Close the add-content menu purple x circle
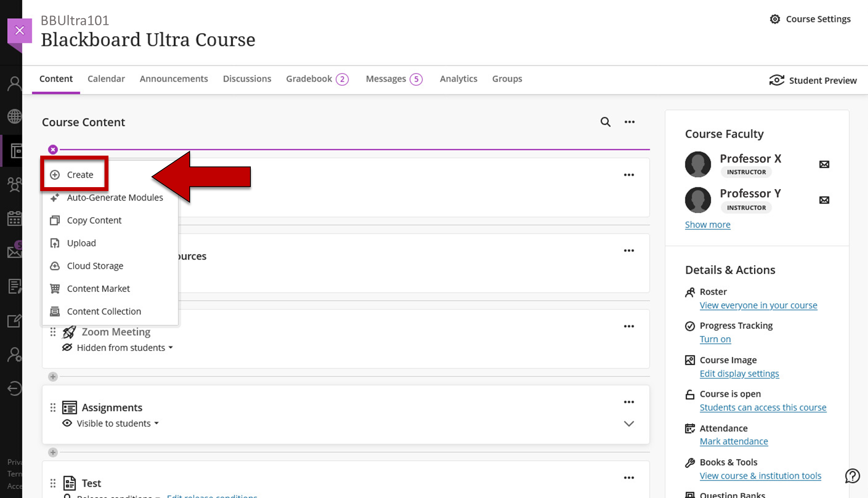The height and width of the screenshot is (498, 868). (53, 150)
